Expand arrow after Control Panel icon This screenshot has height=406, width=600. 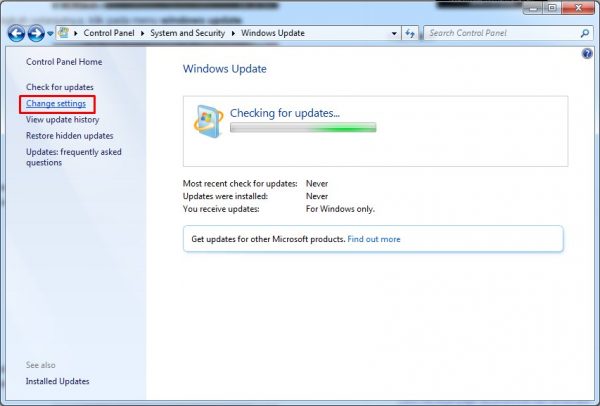(x=76, y=33)
